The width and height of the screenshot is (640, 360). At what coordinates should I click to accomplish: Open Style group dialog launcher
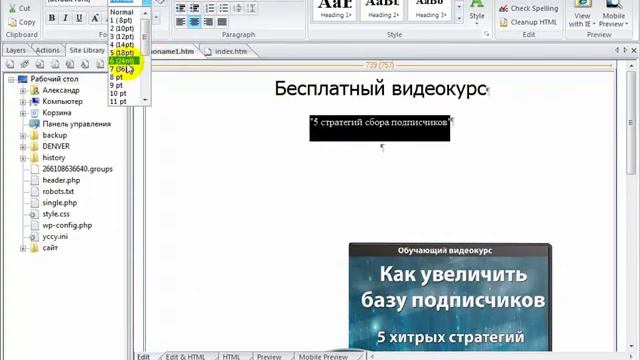[487, 35]
